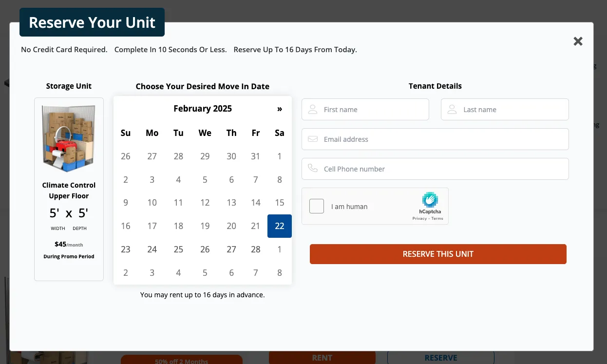Image resolution: width=607 pixels, height=364 pixels.
Task: Click the Climate Control Upper Floor label
Action: (69, 191)
